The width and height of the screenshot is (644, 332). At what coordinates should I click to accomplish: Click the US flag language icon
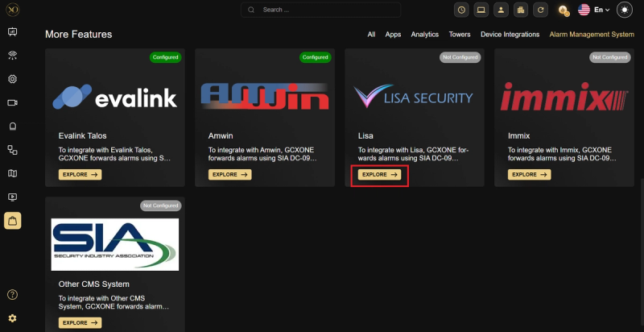(584, 10)
